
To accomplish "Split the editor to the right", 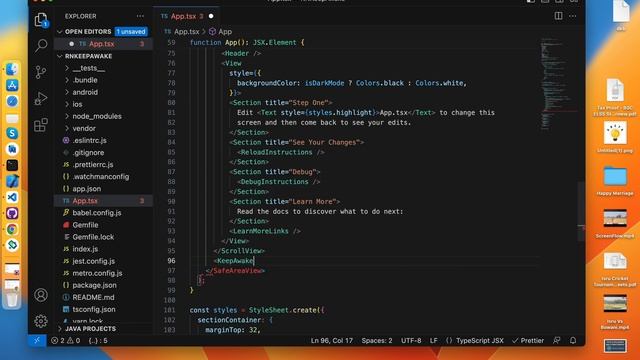I will point(558,16).
